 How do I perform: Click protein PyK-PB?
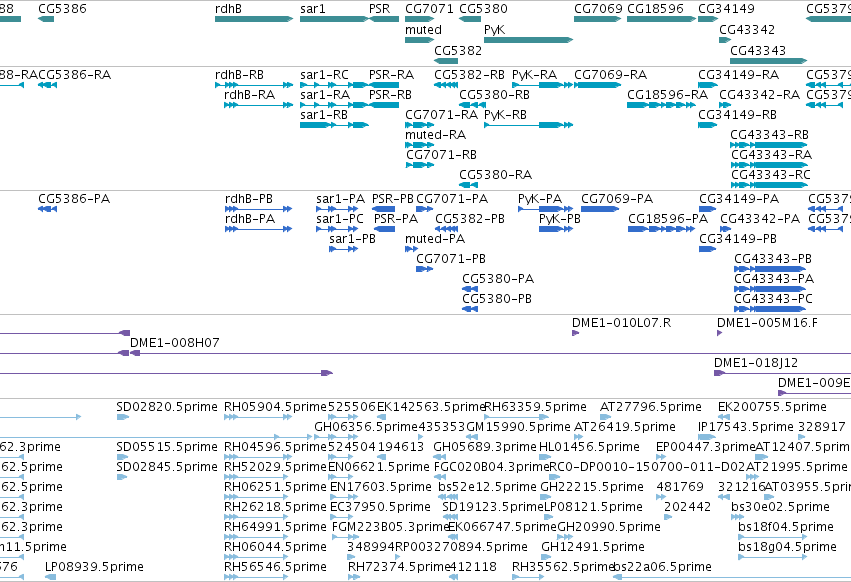pos(560,219)
